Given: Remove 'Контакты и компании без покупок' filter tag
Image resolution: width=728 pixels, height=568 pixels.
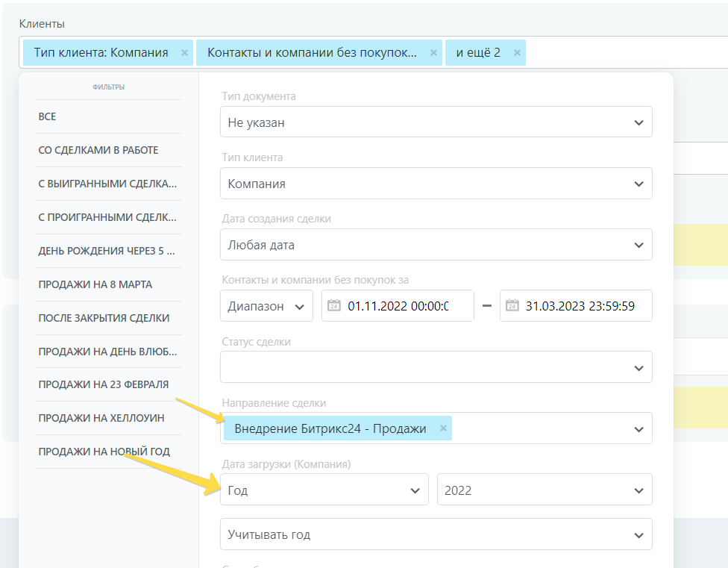Looking at the screenshot, I should pyautogui.click(x=433, y=53).
